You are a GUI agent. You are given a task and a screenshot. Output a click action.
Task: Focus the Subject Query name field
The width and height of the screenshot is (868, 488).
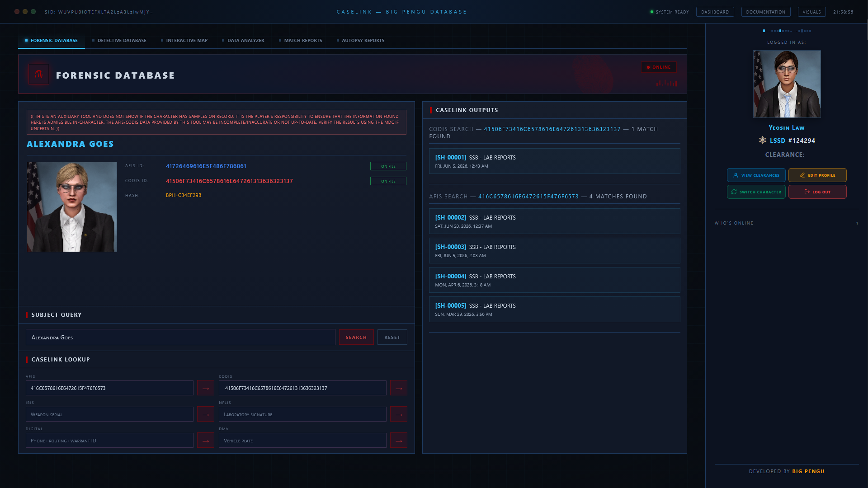180,337
